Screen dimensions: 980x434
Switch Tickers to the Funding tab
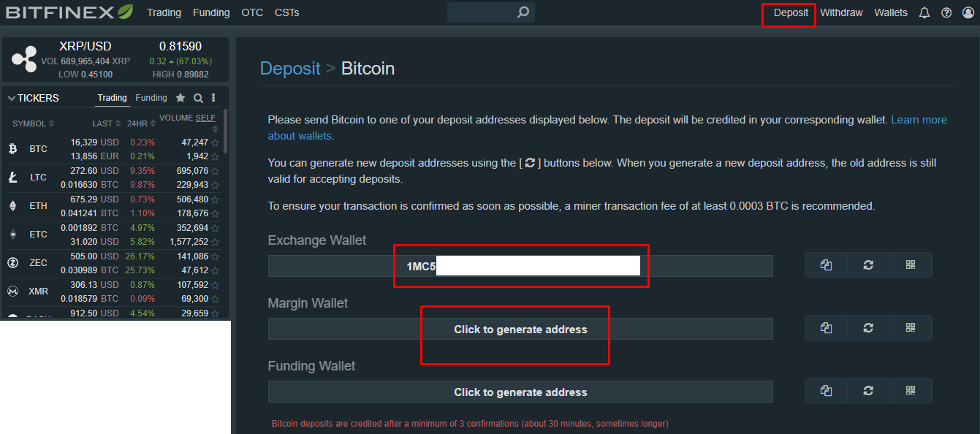click(151, 98)
